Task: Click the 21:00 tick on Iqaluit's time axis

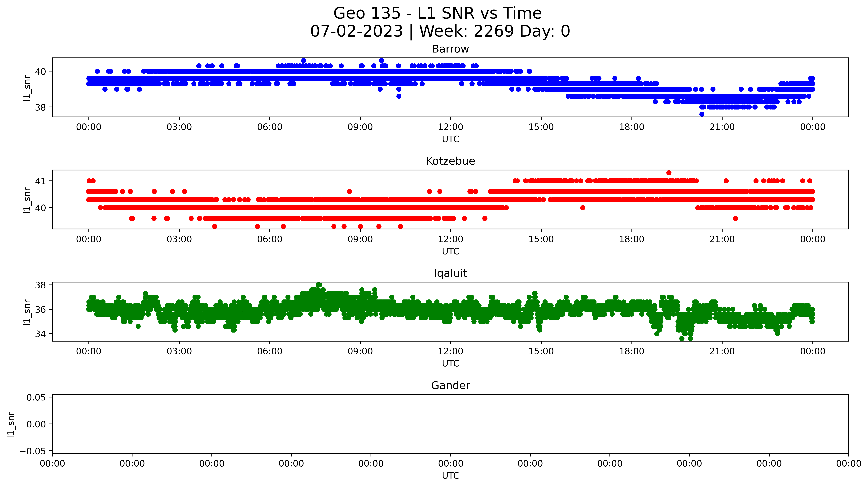Action: tap(722, 351)
